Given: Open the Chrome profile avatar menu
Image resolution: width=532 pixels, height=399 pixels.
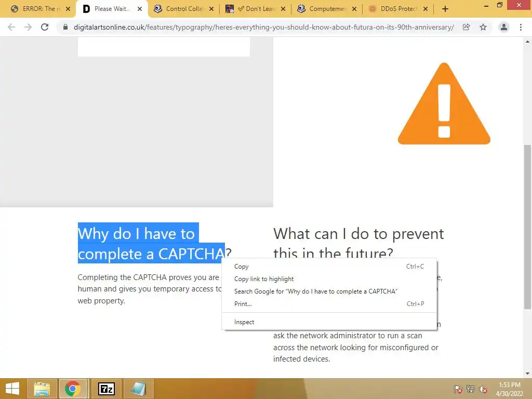Looking at the screenshot, I should pyautogui.click(x=504, y=27).
